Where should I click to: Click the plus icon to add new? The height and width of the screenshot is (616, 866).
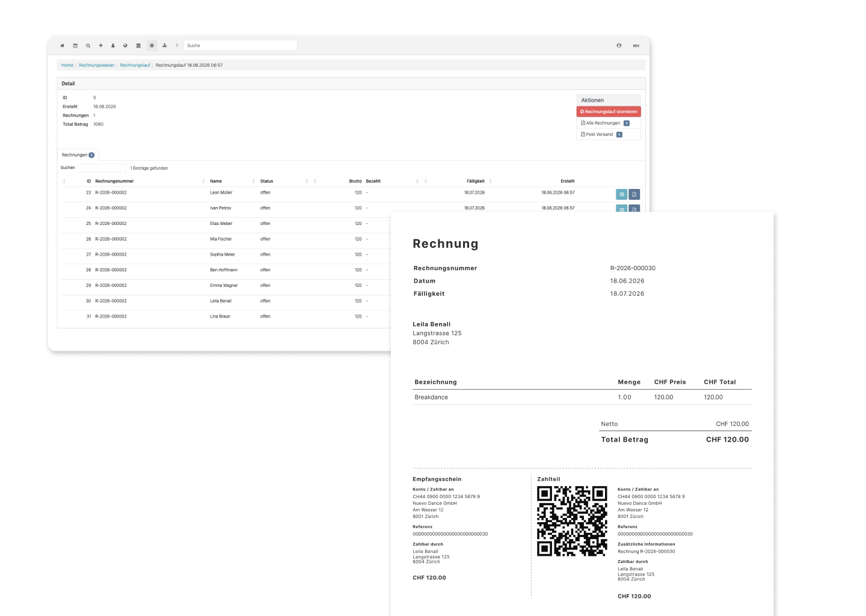click(x=100, y=46)
